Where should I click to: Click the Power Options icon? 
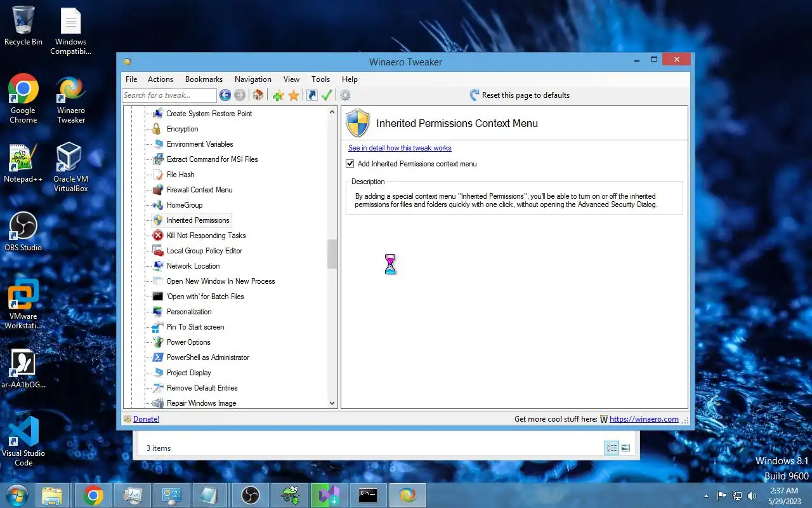158,342
